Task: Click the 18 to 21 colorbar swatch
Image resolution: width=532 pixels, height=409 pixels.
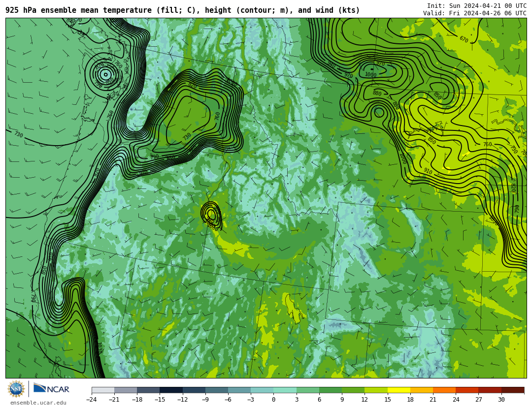Action: point(421,390)
